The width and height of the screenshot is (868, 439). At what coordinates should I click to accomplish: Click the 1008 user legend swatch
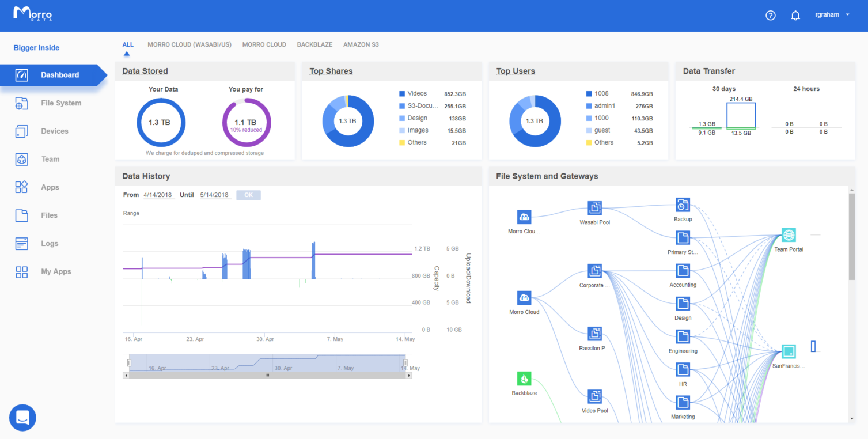coord(589,94)
